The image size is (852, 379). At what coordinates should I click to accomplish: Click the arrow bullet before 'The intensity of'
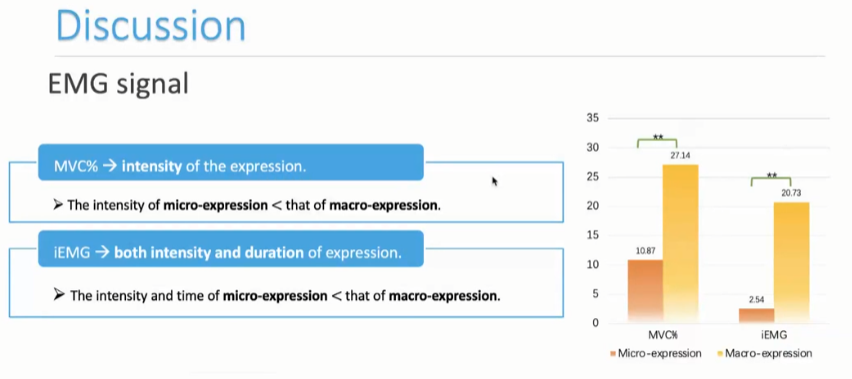pyautogui.click(x=59, y=205)
